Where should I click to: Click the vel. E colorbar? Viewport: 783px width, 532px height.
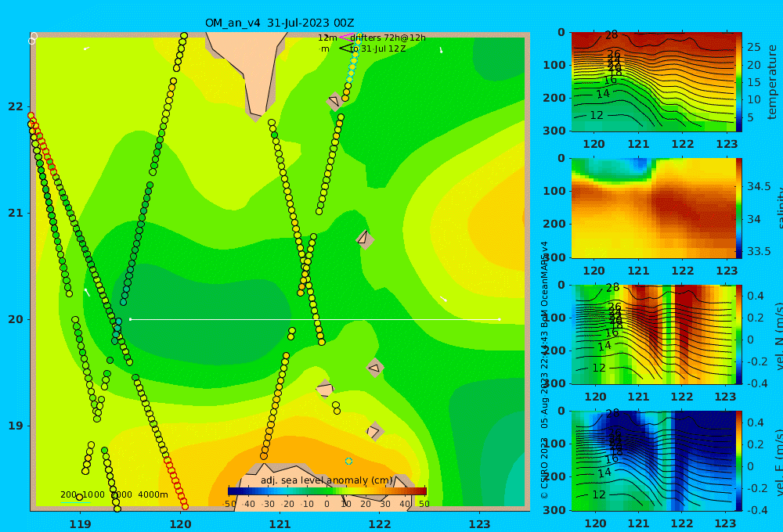(739, 461)
